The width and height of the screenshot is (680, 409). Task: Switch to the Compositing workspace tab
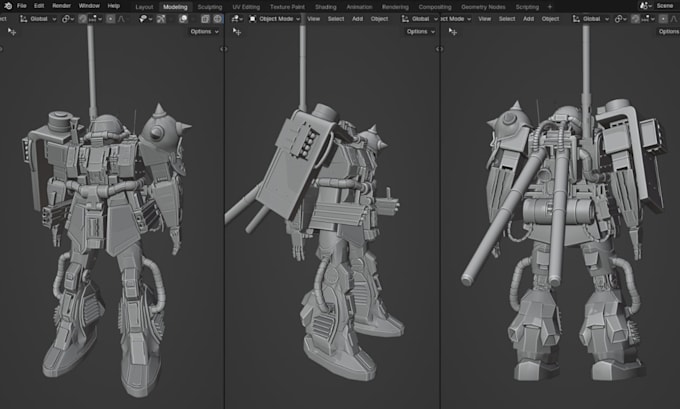[435, 7]
